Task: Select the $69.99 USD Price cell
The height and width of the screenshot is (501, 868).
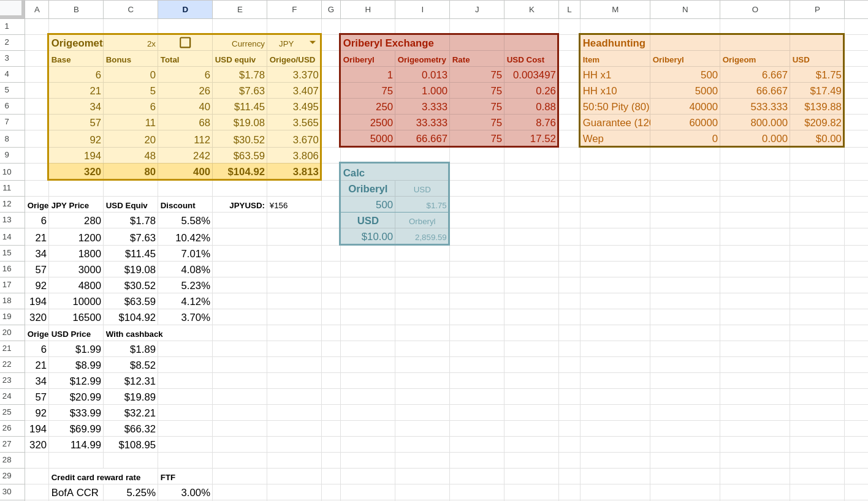Action: point(76,429)
